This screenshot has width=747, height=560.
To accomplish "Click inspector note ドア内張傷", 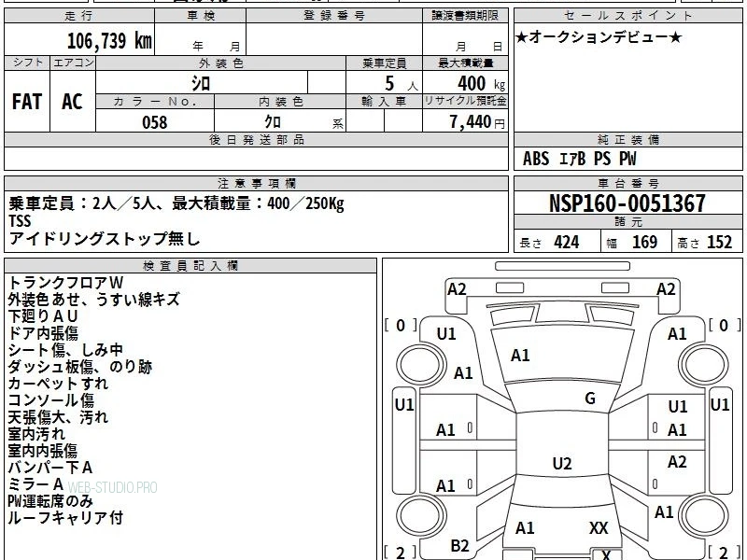I will [x=43, y=333].
